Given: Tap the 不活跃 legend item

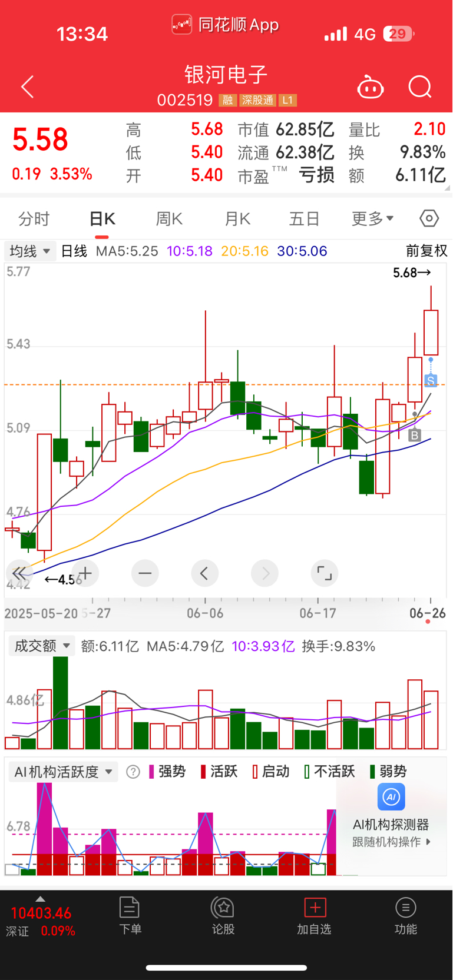Looking at the screenshot, I should [329, 772].
